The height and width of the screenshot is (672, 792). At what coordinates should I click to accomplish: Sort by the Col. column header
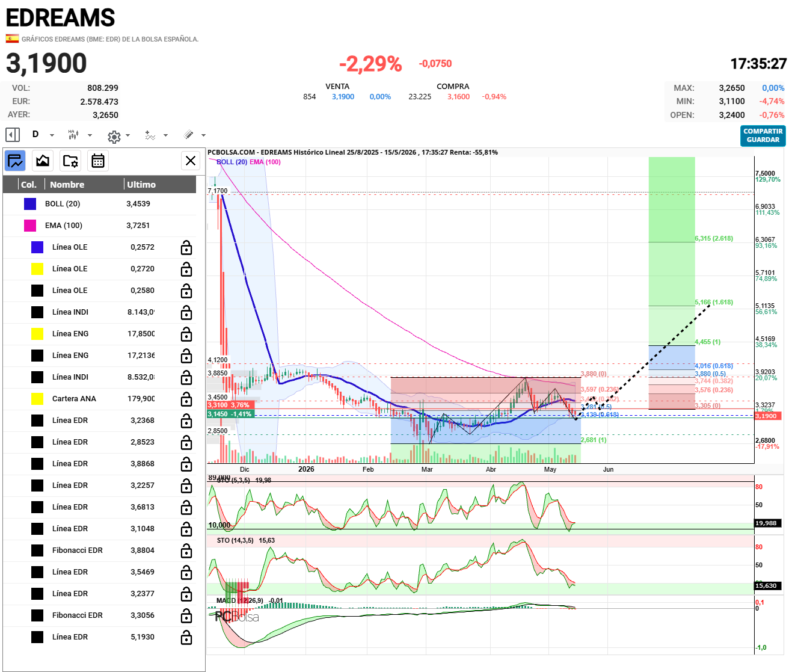(x=29, y=185)
